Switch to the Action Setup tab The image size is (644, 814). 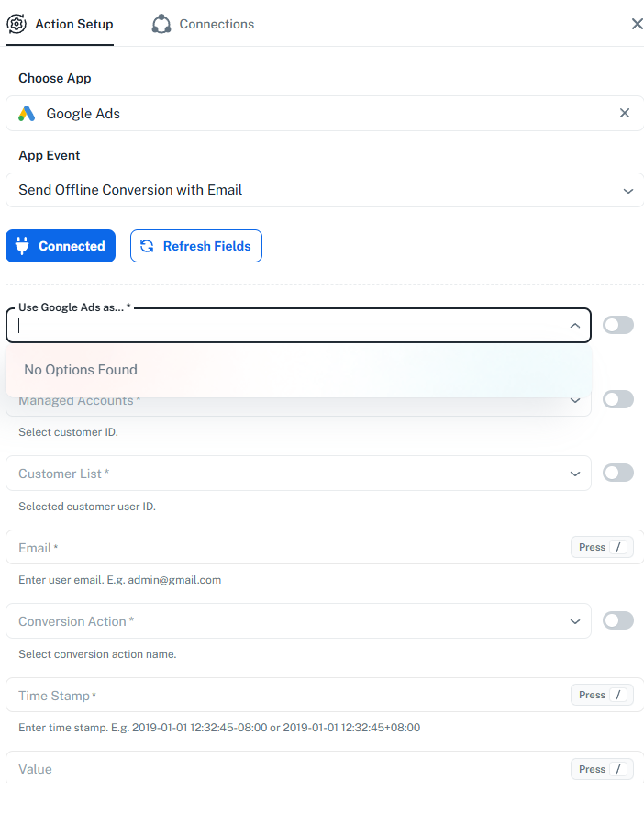60,24
